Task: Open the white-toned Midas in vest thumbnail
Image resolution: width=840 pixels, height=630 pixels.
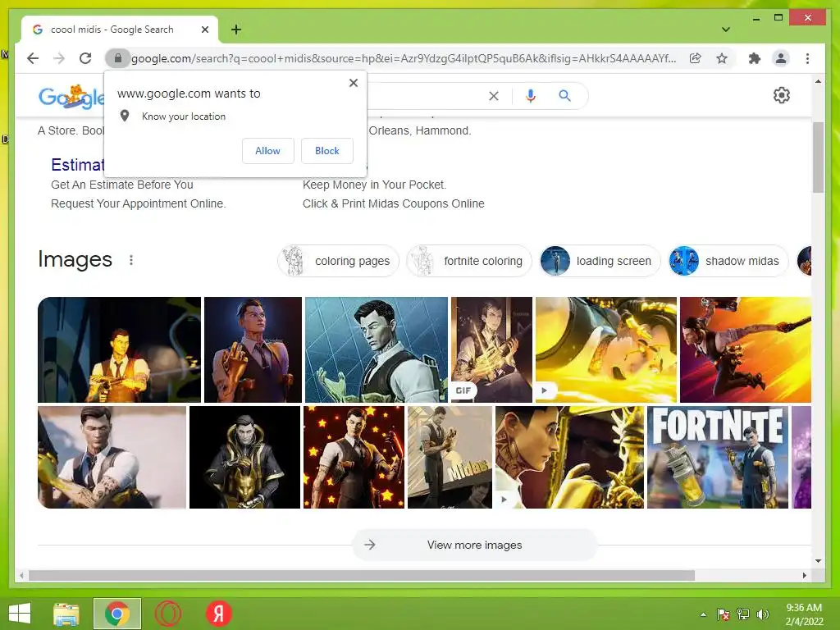Action: click(112, 457)
